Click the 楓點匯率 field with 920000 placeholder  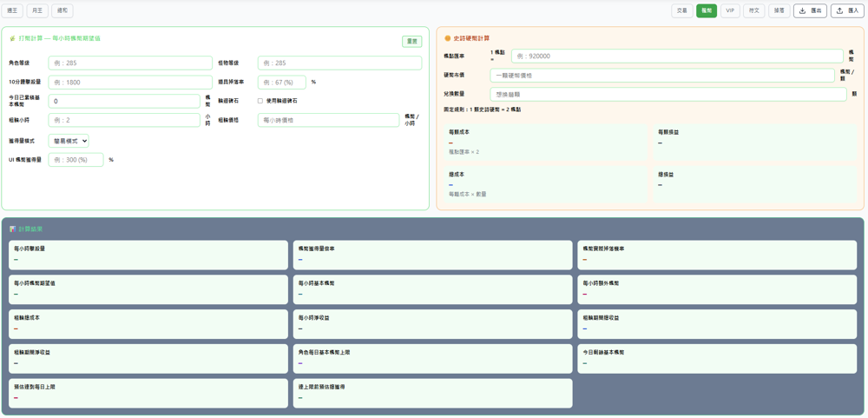point(678,56)
